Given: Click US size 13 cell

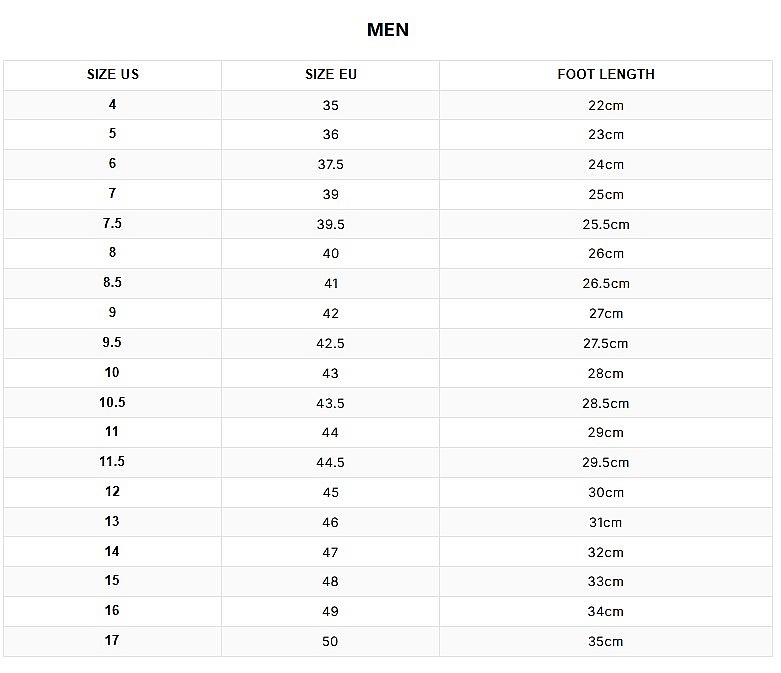Looking at the screenshot, I should click(x=113, y=522).
